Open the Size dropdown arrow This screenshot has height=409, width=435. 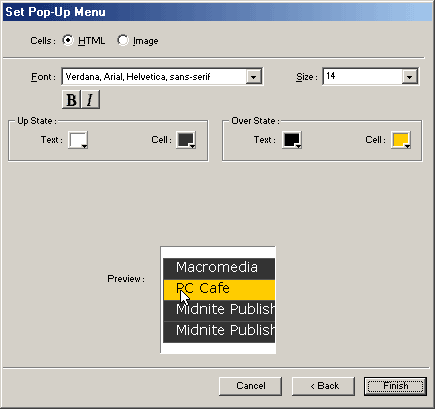pos(409,77)
